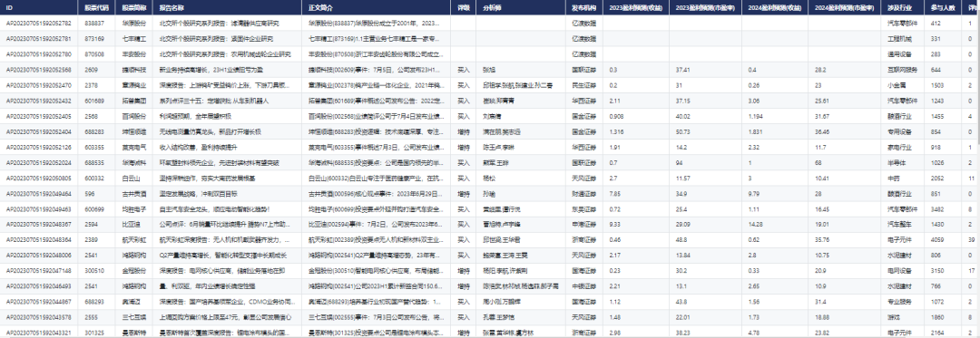The width and height of the screenshot is (980, 338).
Task: Select ID cell AP202307051592052568
Action: (39, 70)
